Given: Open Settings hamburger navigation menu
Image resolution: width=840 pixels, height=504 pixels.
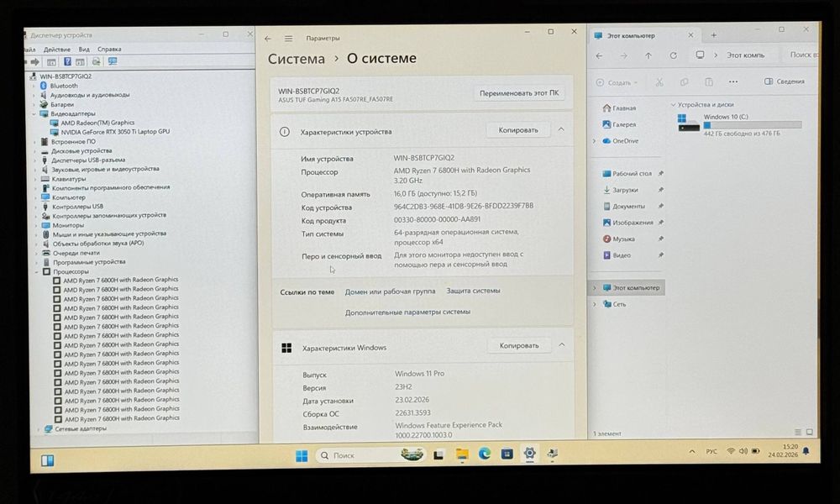Looking at the screenshot, I should pyautogui.click(x=288, y=39).
